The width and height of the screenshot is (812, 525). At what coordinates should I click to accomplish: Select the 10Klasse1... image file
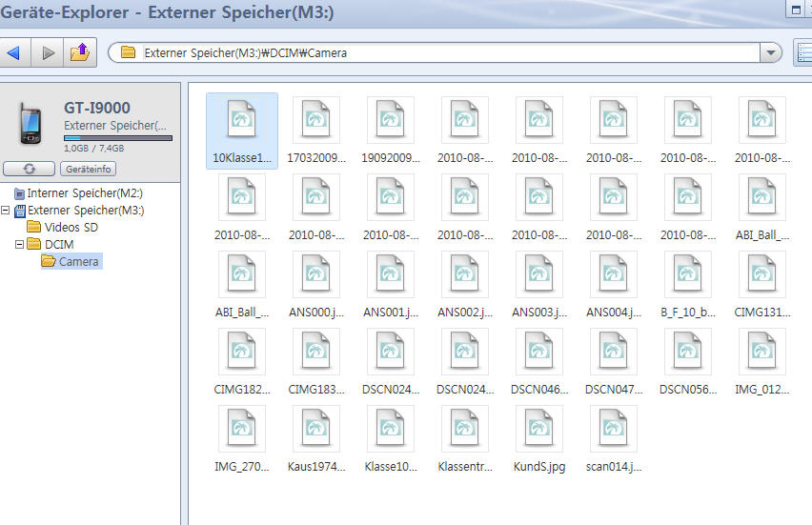(242, 131)
